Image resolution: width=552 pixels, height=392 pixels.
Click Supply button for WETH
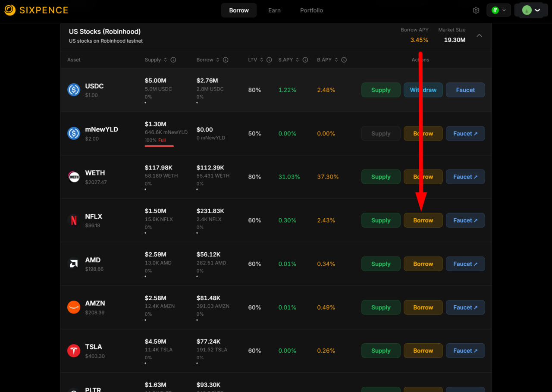pos(381,177)
